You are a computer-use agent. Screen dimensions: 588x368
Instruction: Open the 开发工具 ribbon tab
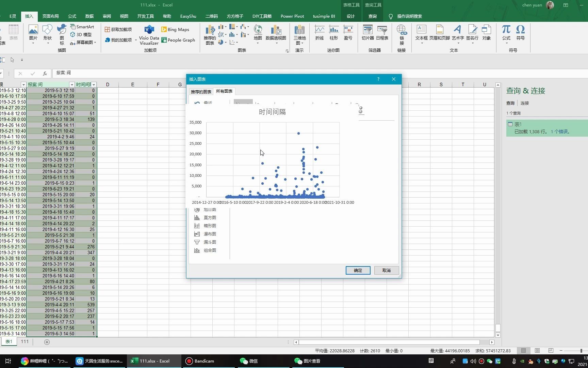click(146, 16)
